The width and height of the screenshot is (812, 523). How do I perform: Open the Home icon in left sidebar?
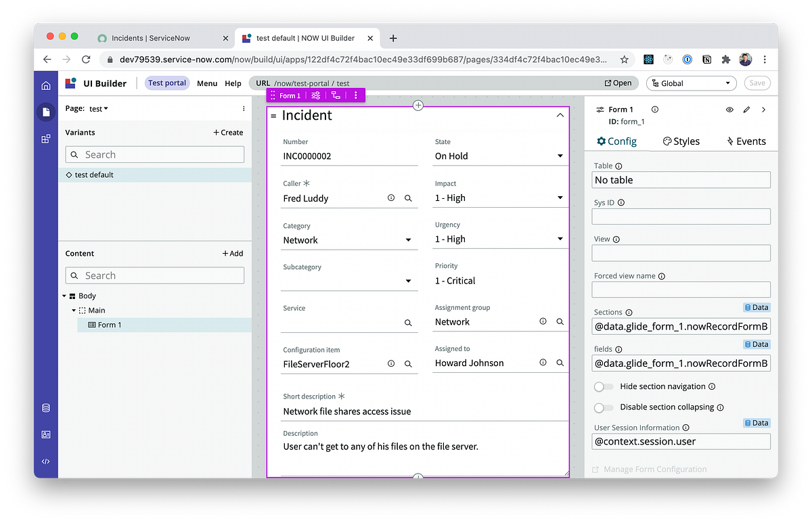point(46,85)
